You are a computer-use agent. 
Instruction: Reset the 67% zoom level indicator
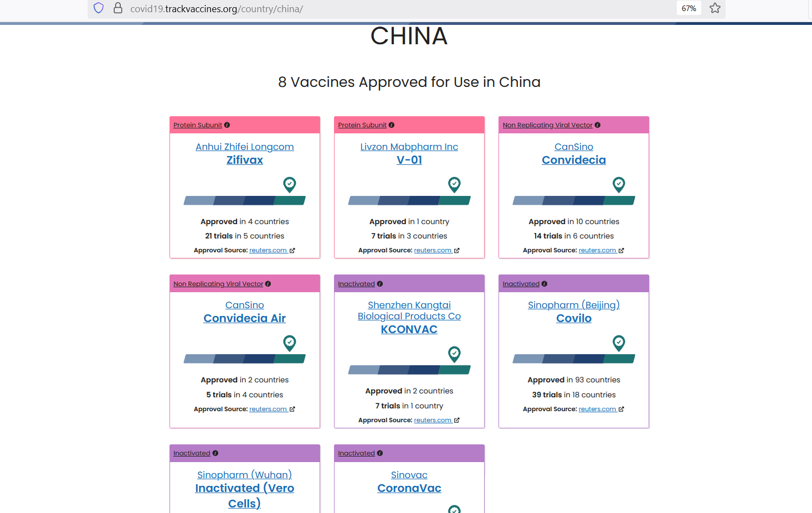click(689, 8)
